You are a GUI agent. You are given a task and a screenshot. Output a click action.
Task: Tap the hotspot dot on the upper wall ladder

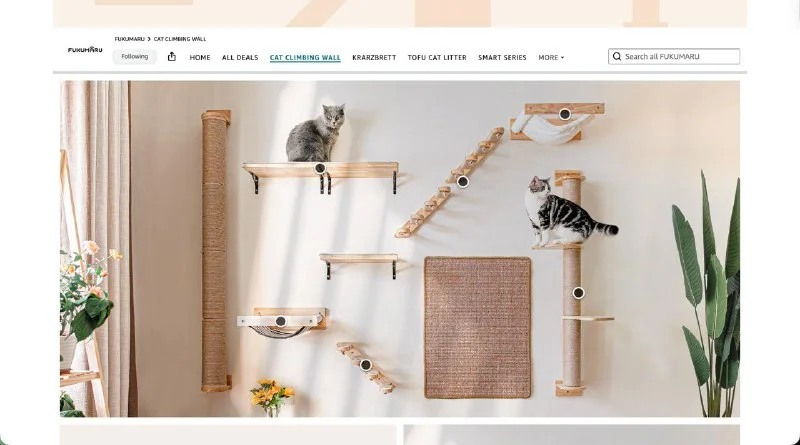[463, 181]
